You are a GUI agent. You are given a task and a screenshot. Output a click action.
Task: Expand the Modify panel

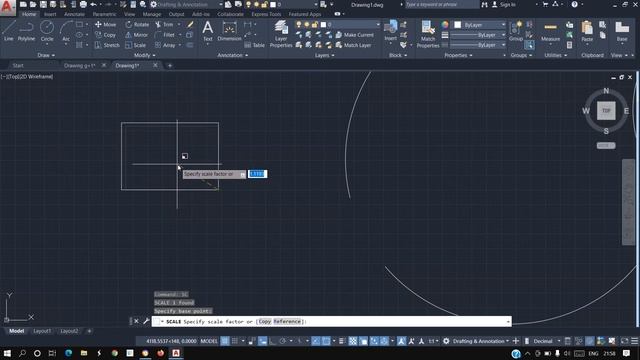click(x=144, y=55)
